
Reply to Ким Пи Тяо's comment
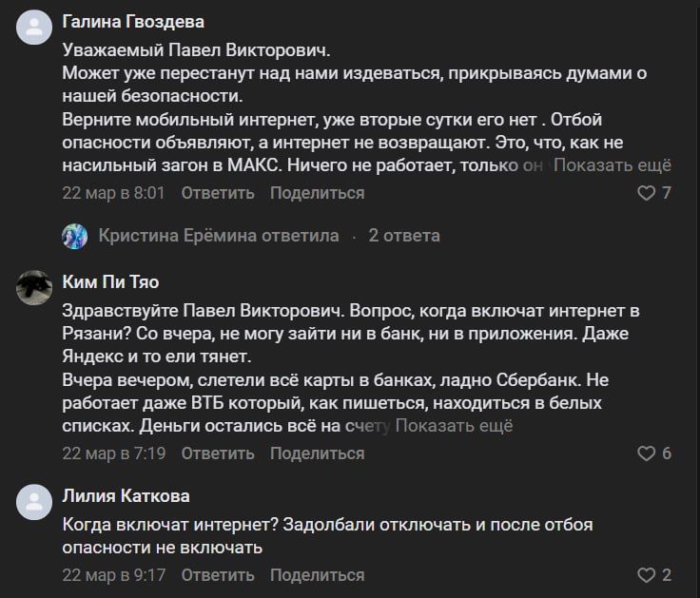click(217, 453)
